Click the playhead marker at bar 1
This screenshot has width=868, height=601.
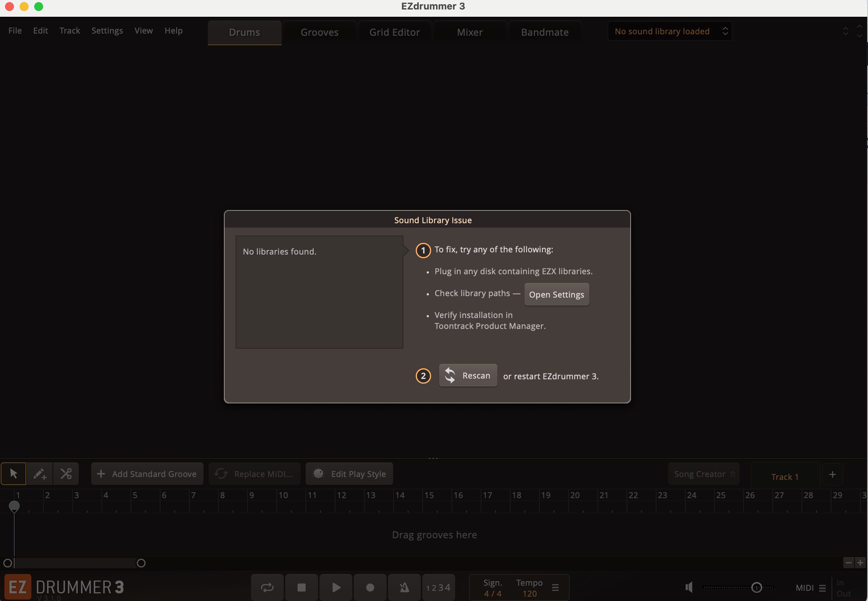tap(14, 507)
